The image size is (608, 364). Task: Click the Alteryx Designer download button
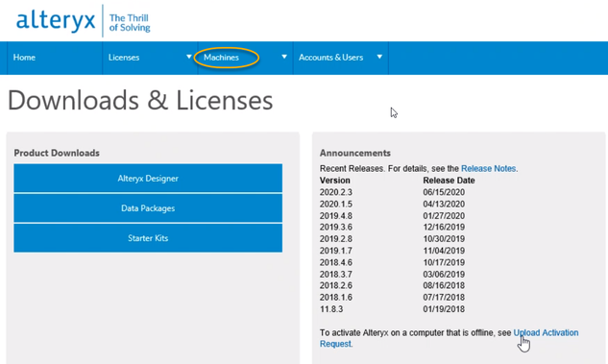pos(148,179)
